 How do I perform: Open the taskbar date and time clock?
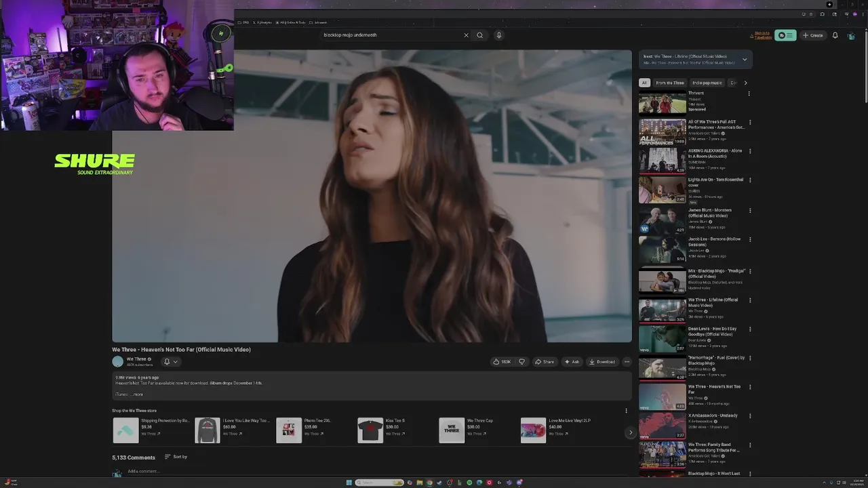coord(857,483)
